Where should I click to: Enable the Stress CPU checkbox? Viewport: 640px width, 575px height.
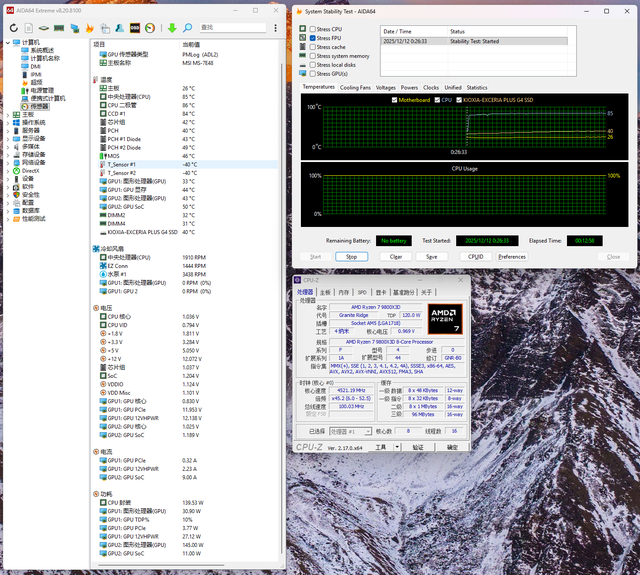(312, 30)
